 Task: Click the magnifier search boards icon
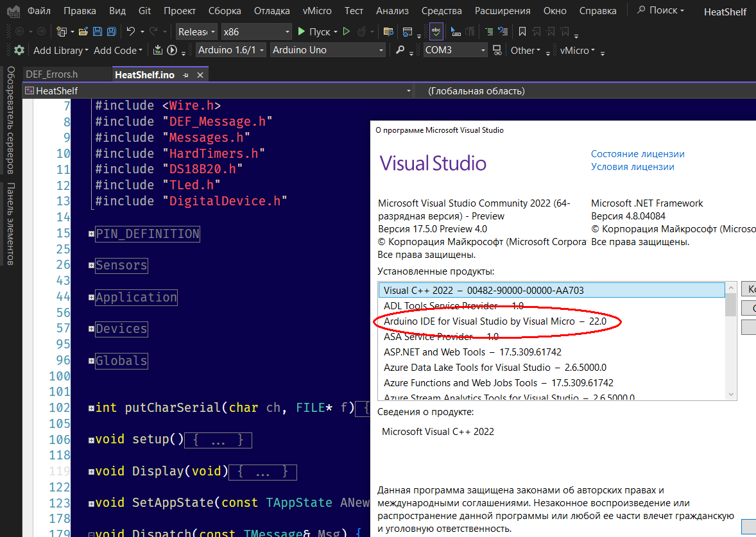click(x=400, y=50)
